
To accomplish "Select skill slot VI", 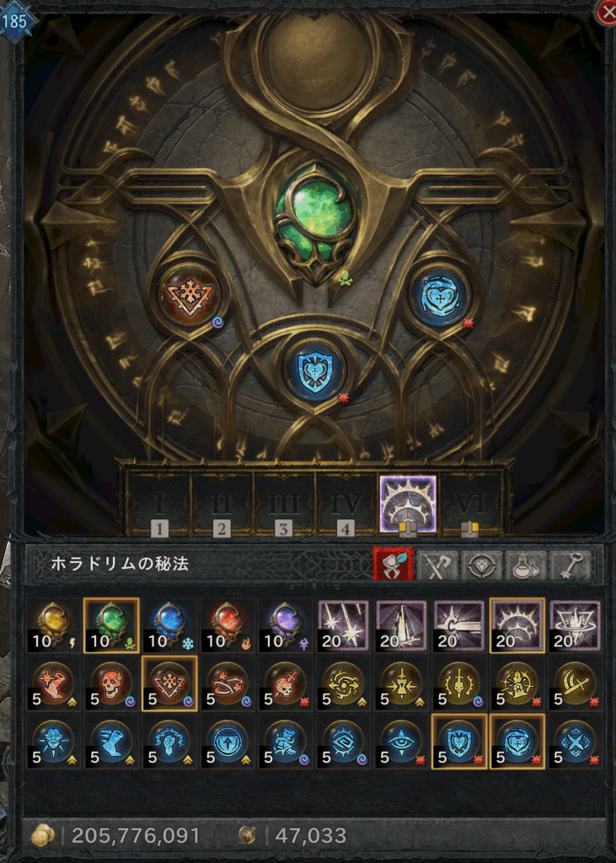I will [x=469, y=504].
